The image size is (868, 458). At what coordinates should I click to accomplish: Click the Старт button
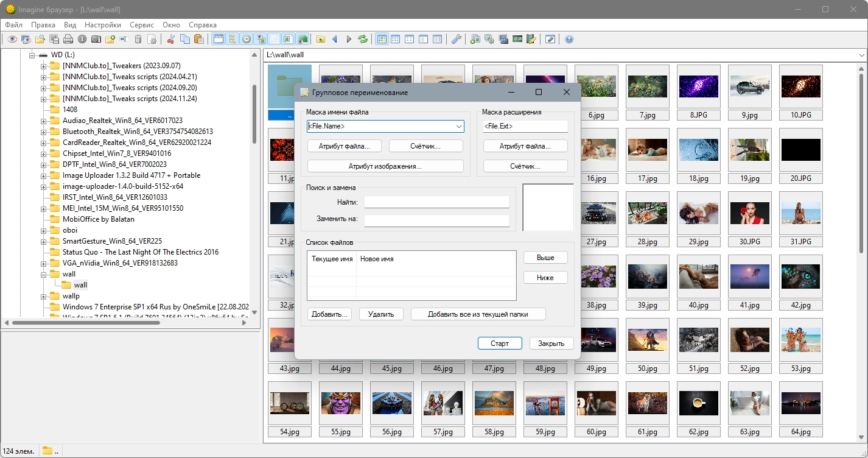click(x=499, y=343)
